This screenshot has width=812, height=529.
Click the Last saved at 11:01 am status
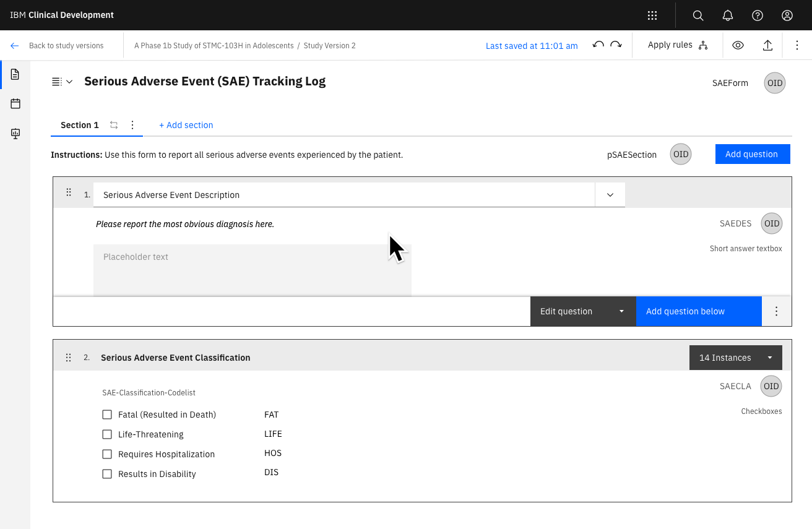(x=532, y=46)
